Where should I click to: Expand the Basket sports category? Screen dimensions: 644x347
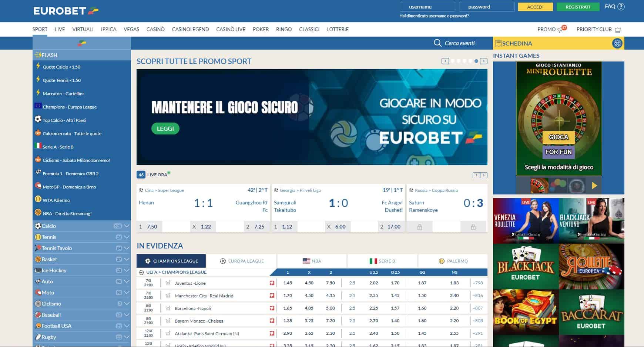tap(127, 259)
